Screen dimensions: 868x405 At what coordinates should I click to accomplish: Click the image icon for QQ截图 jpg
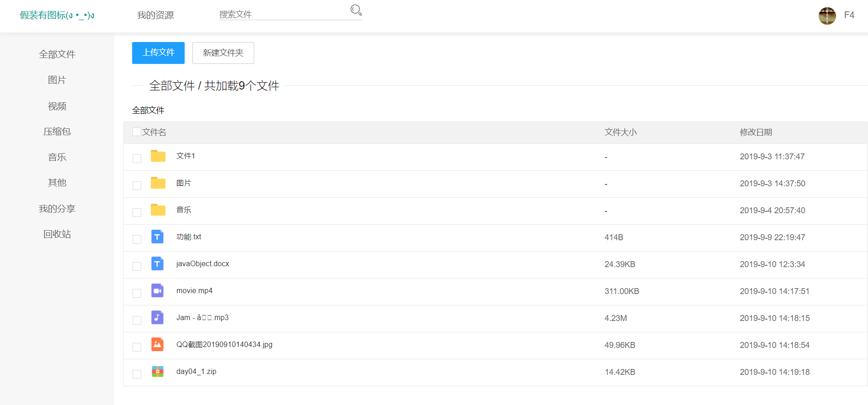pos(157,345)
